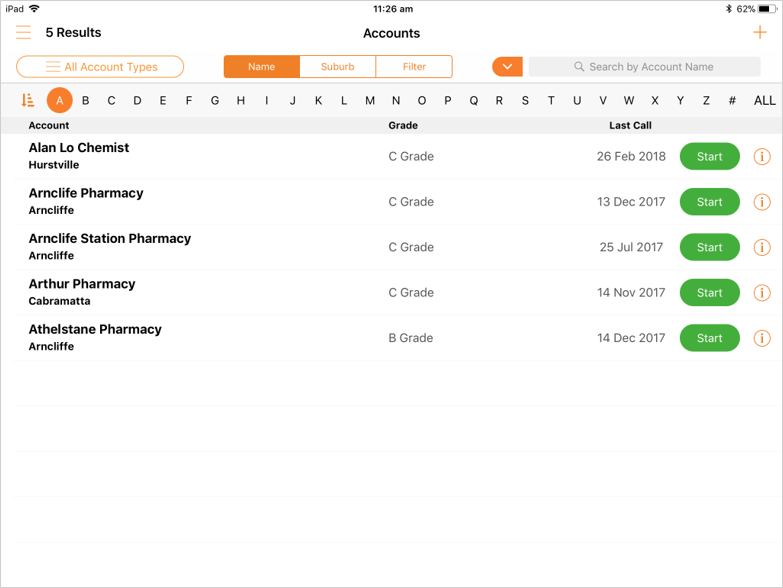Viewport: 783px width, 588px height.
Task: Toggle the alphabetical sort order icon
Action: click(x=28, y=100)
